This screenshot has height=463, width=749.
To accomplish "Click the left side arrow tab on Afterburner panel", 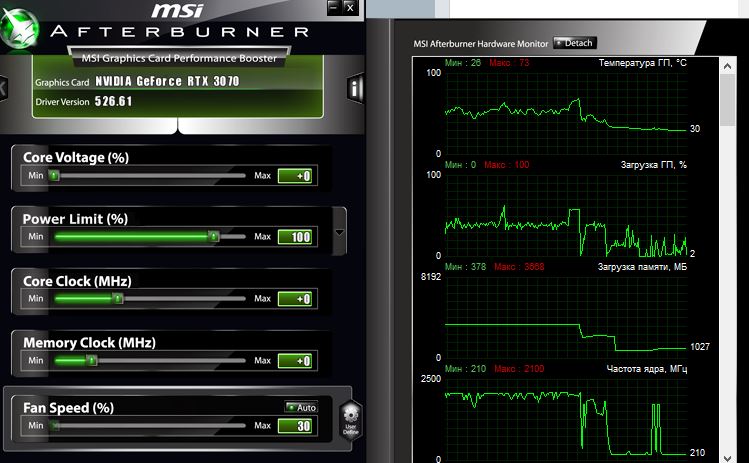I will [3, 88].
